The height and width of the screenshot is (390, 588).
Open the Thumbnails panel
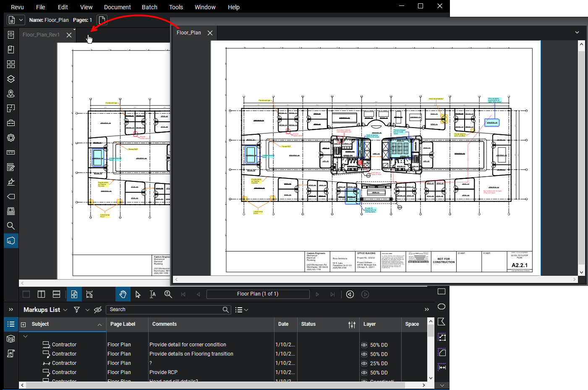[11, 64]
